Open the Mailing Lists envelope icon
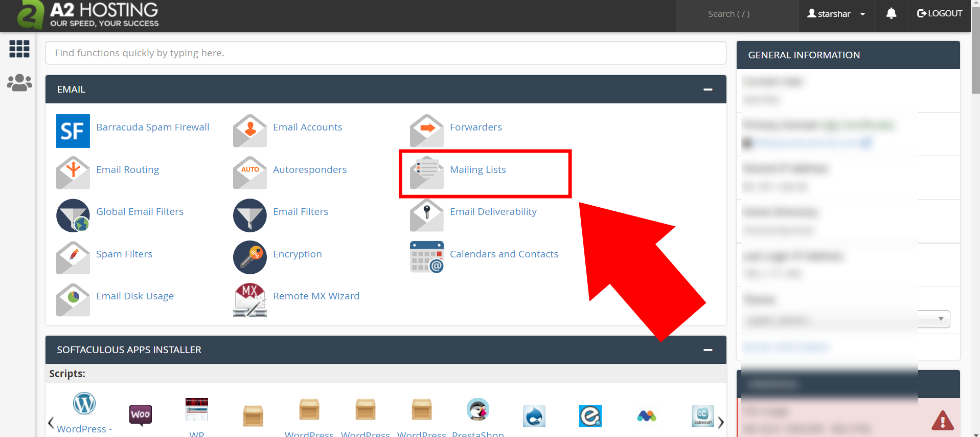 (x=427, y=173)
